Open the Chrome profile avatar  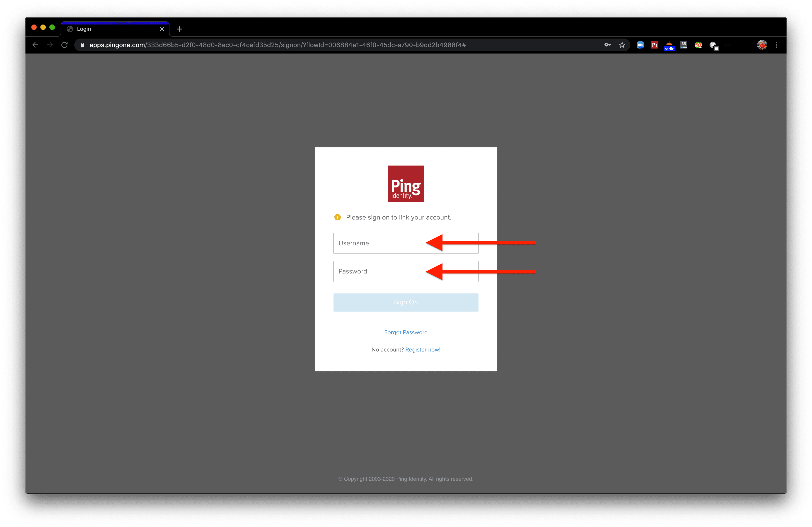tap(762, 45)
